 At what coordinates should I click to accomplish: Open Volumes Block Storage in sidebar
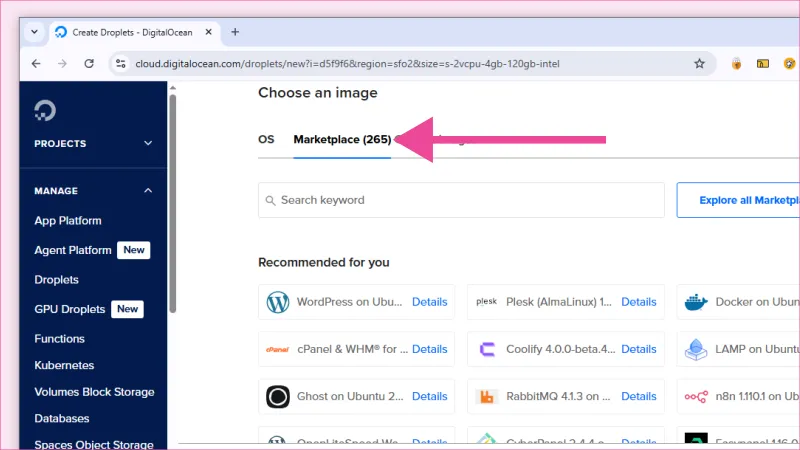pyautogui.click(x=94, y=392)
